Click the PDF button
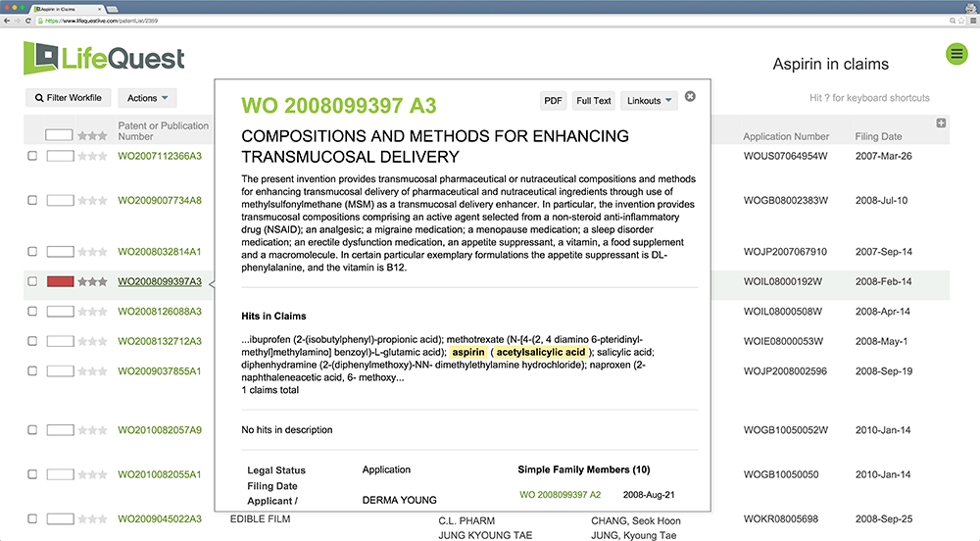The image size is (980, 541). click(x=553, y=101)
